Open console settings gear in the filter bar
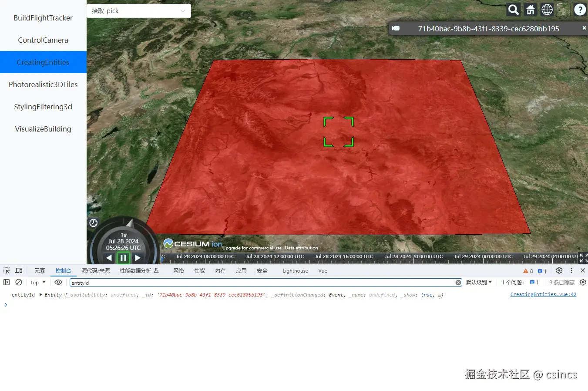Image resolution: width=588 pixels, height=391 pixels. pos(583,282)
